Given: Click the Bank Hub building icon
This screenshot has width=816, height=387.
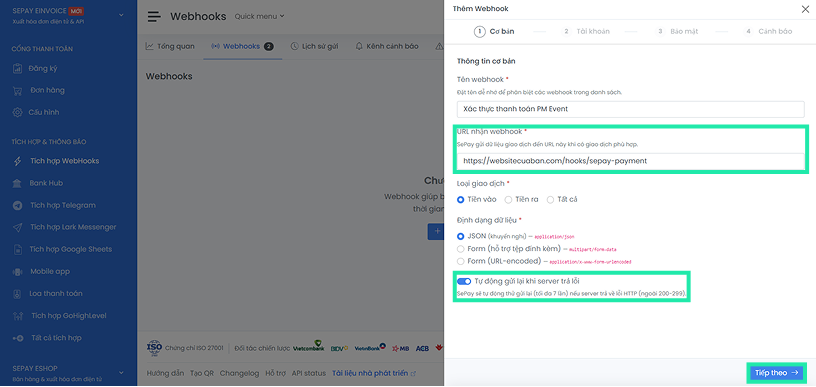Looking at the screenshot, I should point(18,183).
